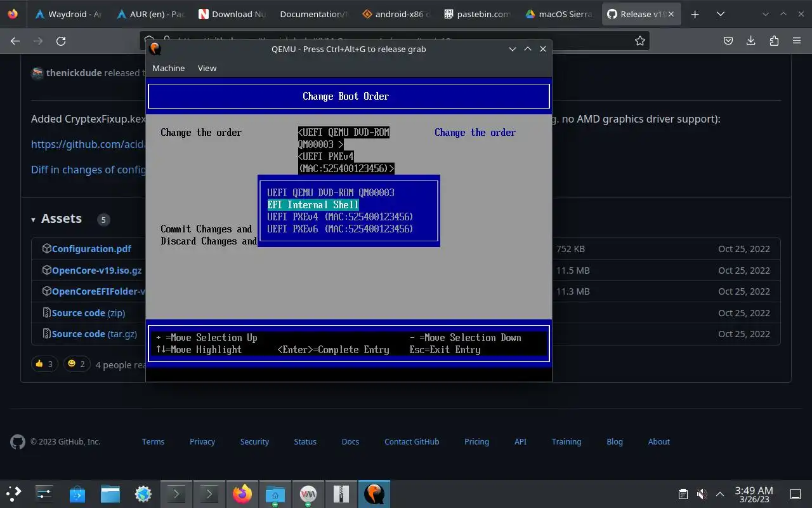Reload the Firefox page
Screen dimensions: 812x508
point(61,41)
